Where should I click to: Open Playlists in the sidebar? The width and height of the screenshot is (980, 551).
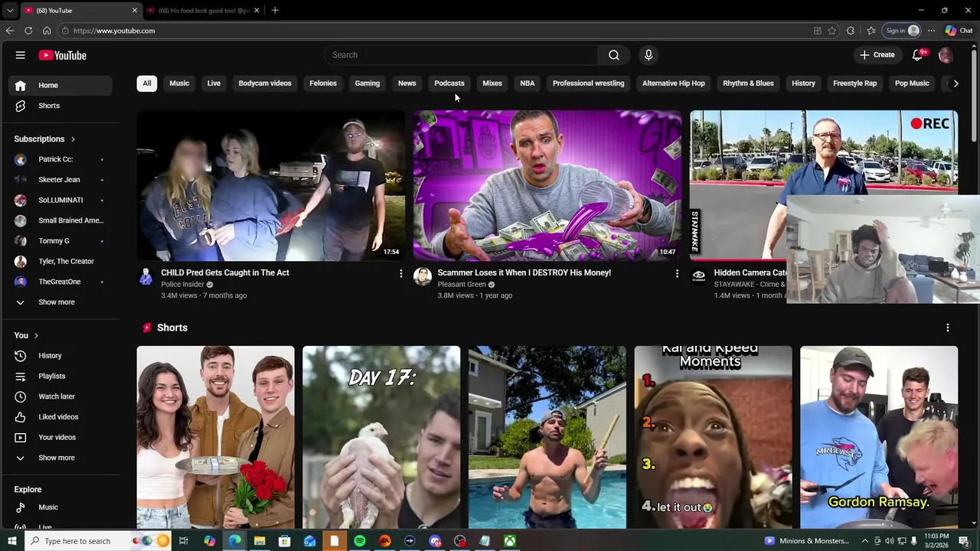[60, 377]
